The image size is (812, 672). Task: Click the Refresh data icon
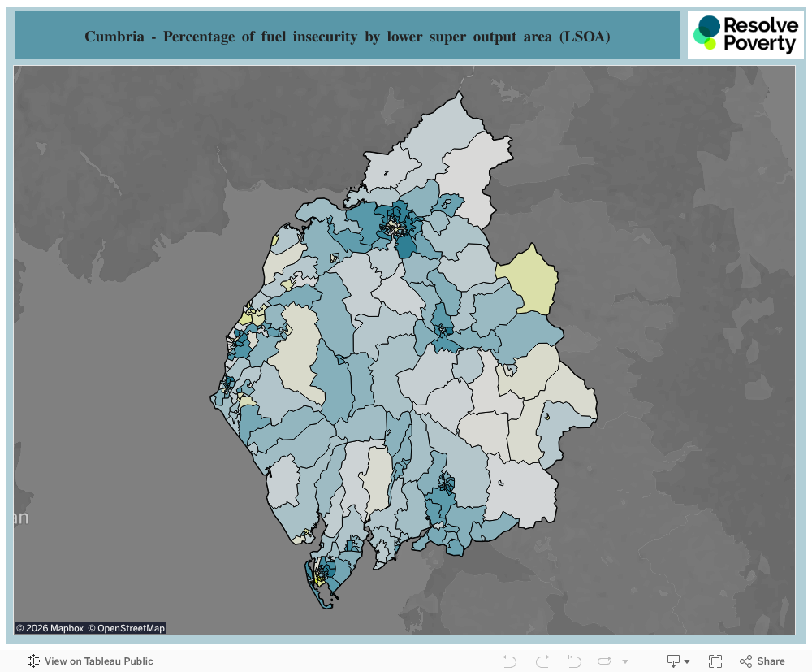pyautogui.click(x=604, y=661)
